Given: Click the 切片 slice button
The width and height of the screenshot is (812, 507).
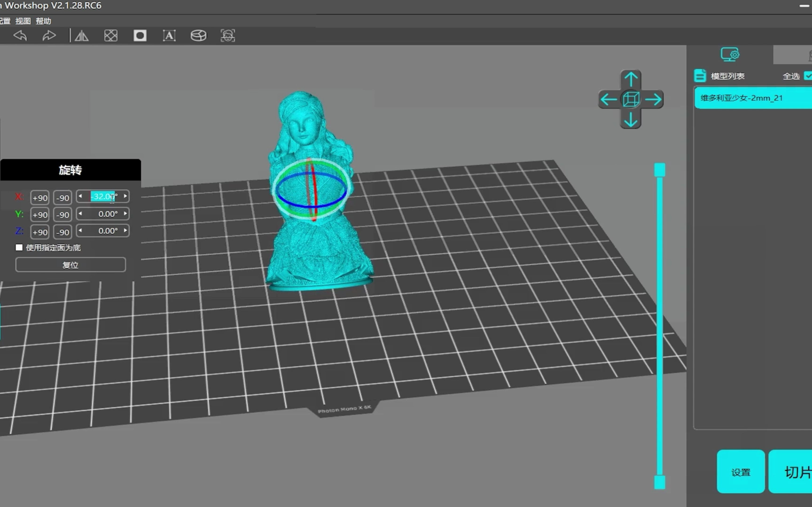Looking at the screenshot, I should pyautogui.click(x=796, y=472).
